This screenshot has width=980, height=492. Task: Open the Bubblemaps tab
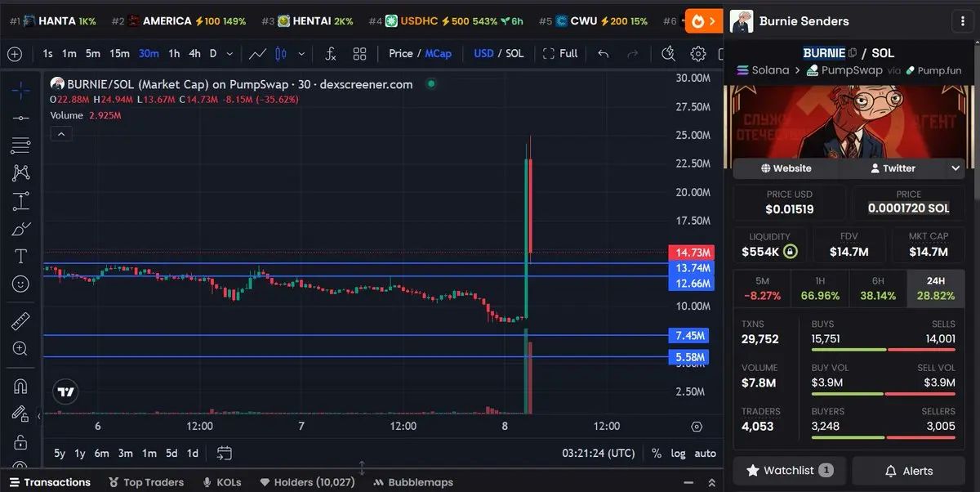412,482
